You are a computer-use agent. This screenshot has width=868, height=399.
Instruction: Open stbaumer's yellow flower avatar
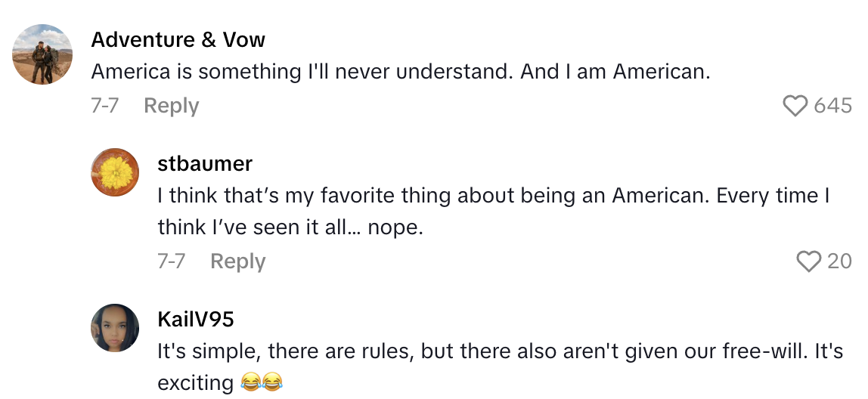[x=115, y=172]
